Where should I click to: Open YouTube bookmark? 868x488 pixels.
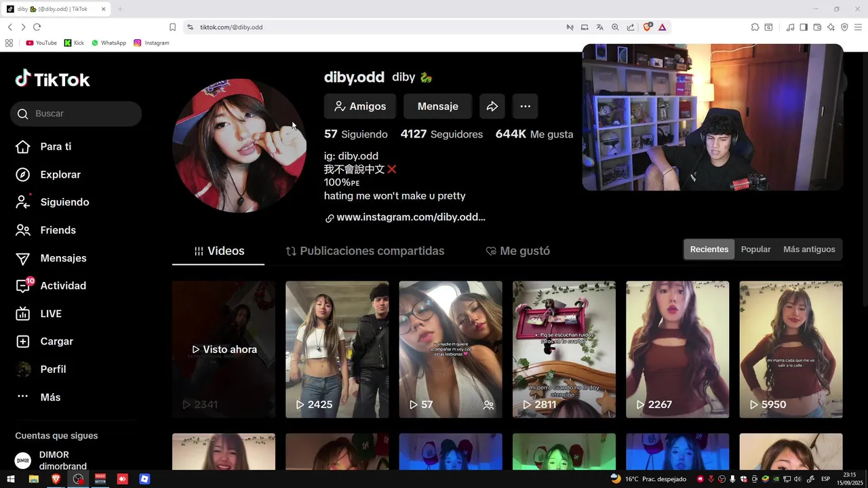click(41, 43)
